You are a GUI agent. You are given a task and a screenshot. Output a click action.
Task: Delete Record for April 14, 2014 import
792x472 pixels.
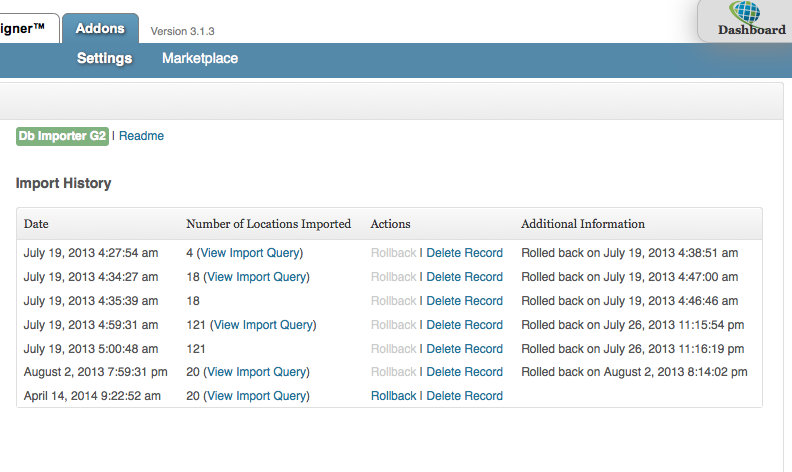[x=464, y=396]
